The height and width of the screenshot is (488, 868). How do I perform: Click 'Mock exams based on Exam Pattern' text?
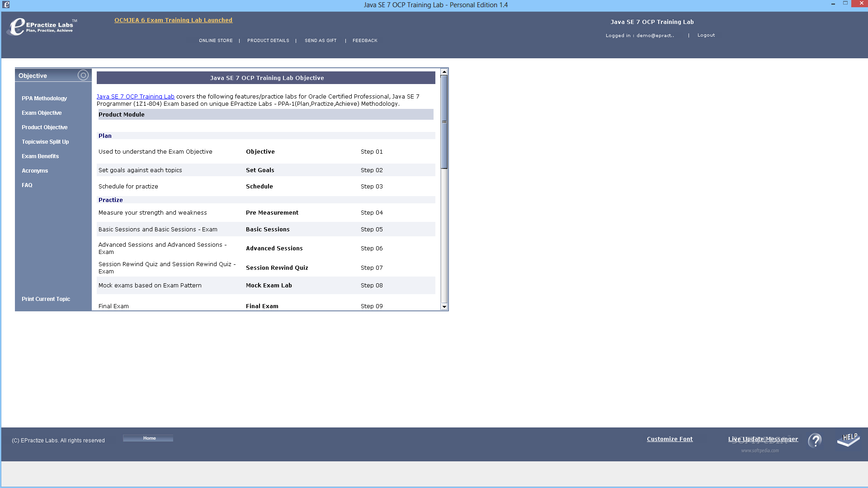point(150,286)
